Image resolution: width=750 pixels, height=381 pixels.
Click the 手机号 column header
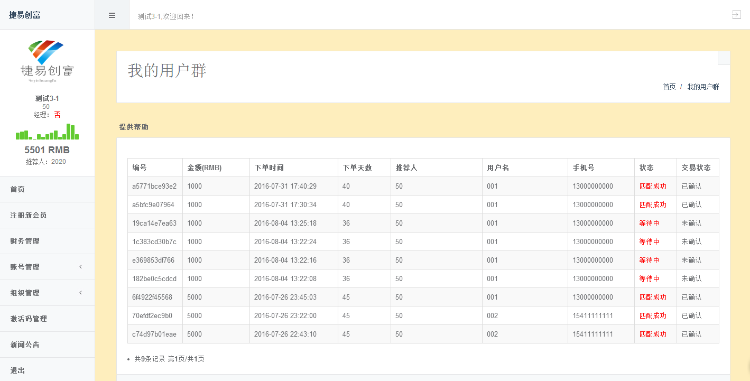(x=584, y=168)
